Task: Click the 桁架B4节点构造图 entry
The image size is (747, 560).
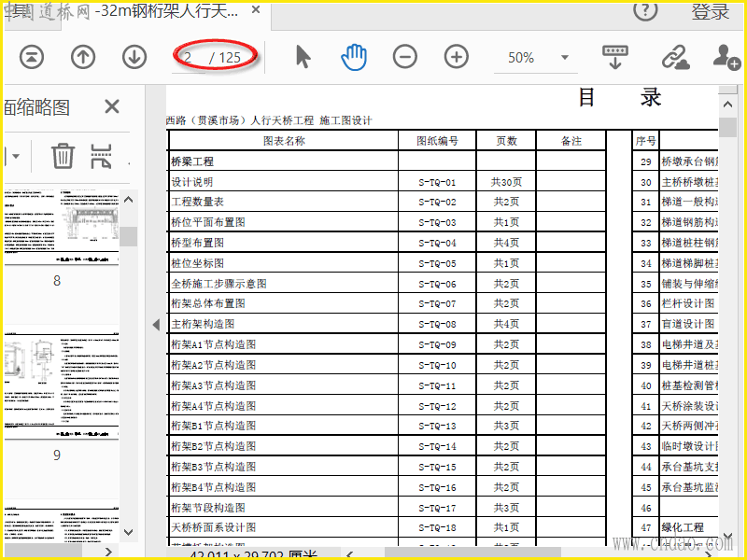Action: (214, 487)
